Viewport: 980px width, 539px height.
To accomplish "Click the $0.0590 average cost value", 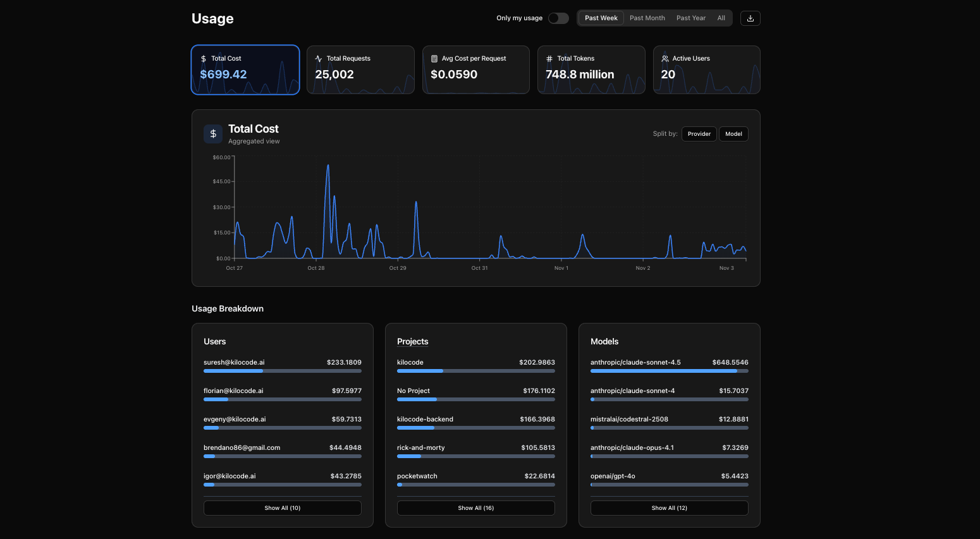I will point(454,75).
